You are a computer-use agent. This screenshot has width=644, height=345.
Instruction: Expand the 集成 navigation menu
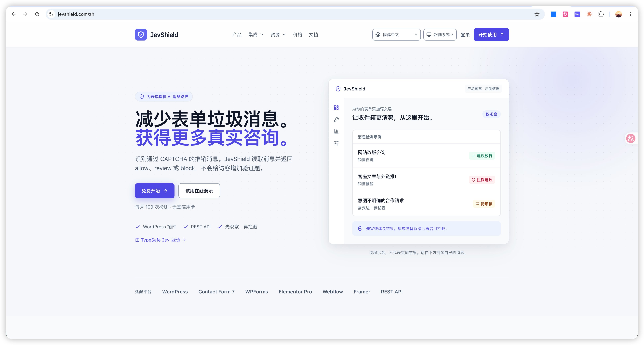[x=255, y=35]
